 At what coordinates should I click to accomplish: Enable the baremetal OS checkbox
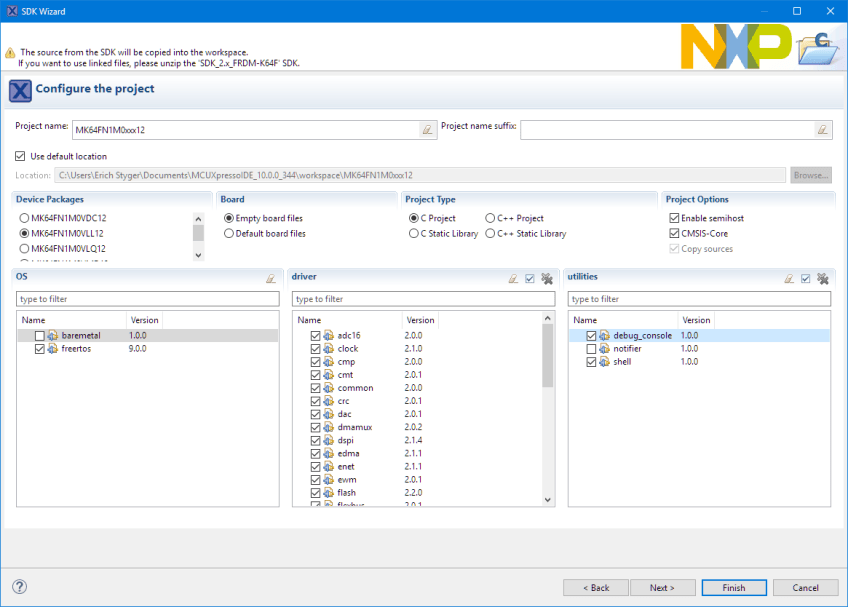(x=39, y=335)
